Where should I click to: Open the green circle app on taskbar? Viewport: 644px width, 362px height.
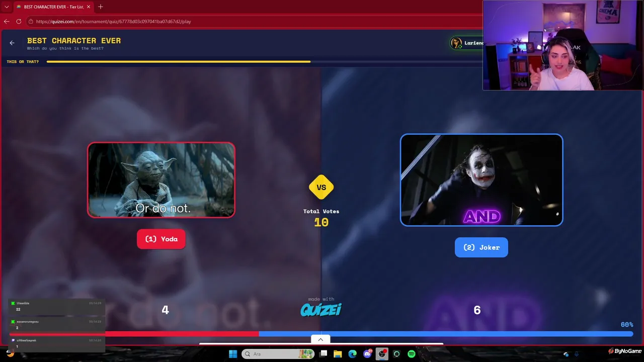pos(396,354)
